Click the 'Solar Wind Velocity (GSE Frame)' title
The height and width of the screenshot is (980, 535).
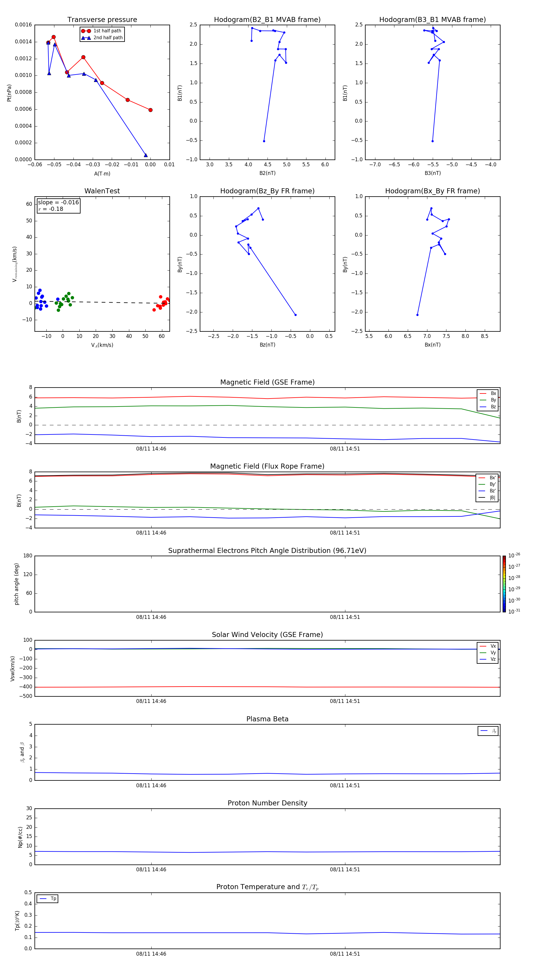click(267, 635)
